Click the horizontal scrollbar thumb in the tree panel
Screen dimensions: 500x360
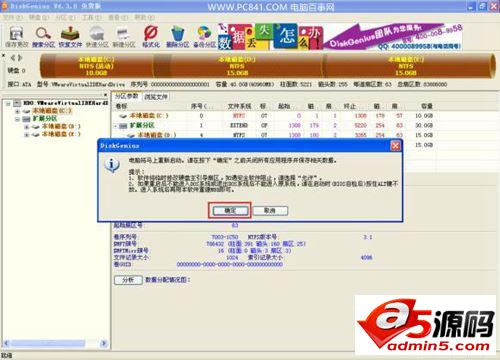(x=47, y=343)
